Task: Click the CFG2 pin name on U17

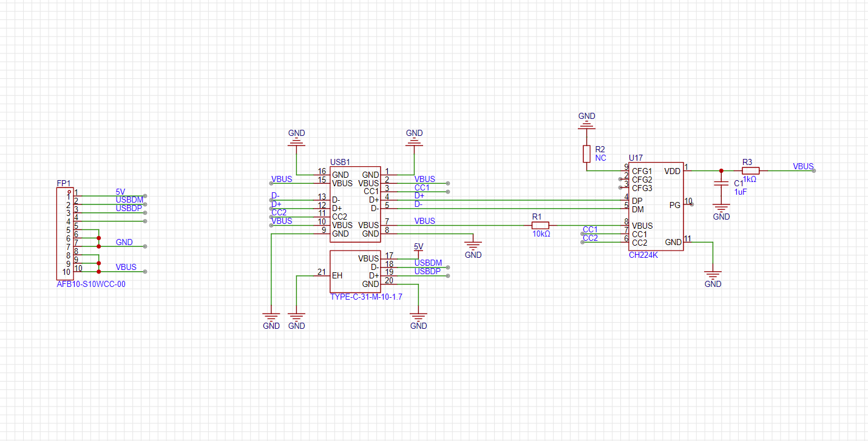Action: click(x=642, y=180)
